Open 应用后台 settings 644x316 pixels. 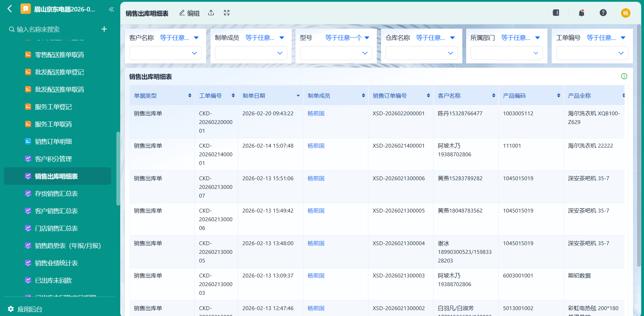(25, 309)
